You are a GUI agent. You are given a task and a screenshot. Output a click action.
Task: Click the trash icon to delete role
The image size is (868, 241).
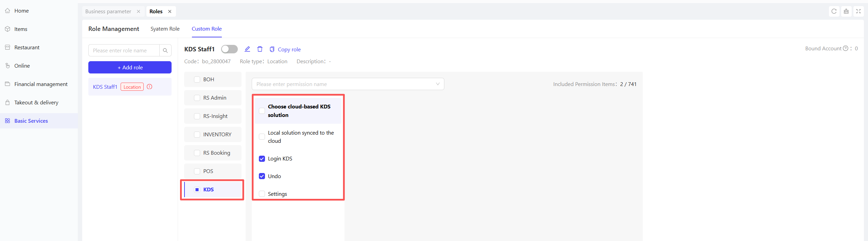coord(260,49)
